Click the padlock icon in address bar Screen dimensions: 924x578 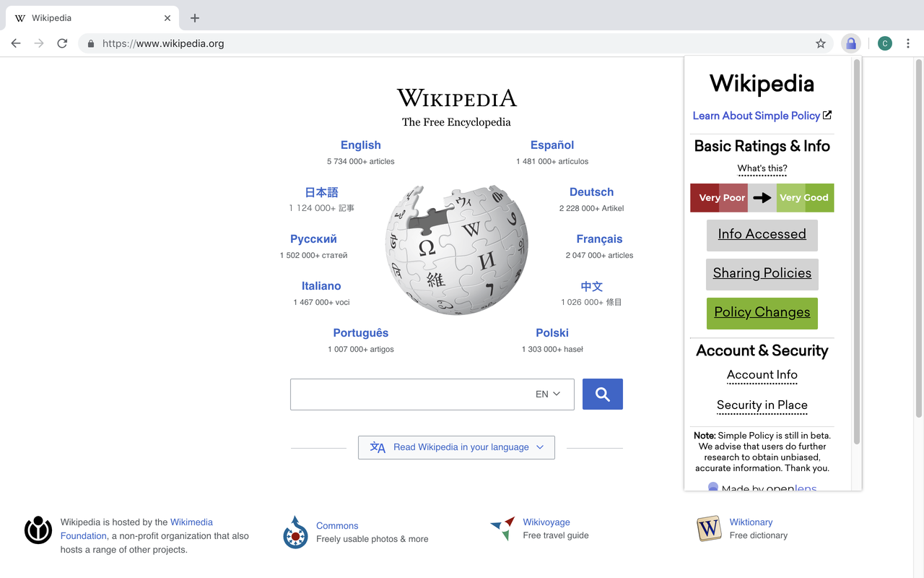click(x=90, y=43)
